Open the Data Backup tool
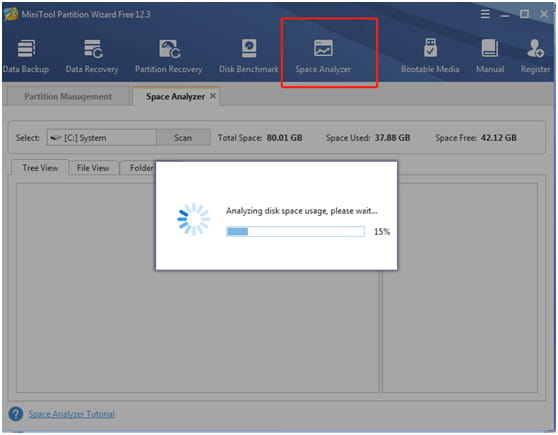 [26, 56]
